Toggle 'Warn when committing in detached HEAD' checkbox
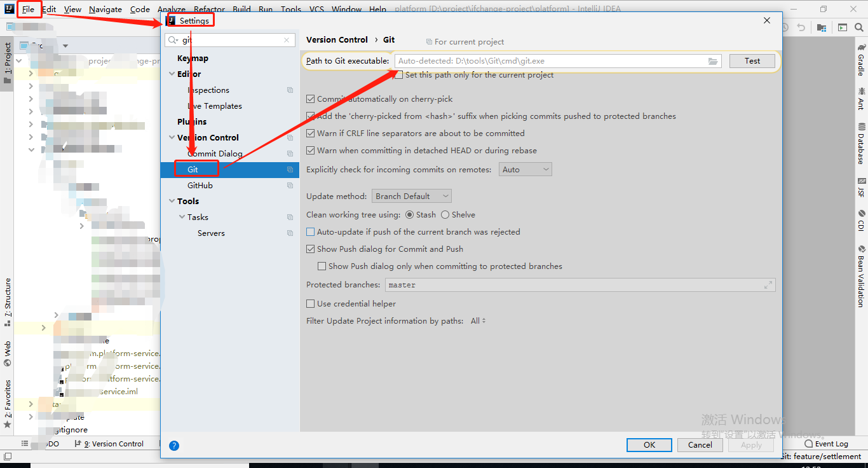The image size is (868, 468). pos(311,151)
